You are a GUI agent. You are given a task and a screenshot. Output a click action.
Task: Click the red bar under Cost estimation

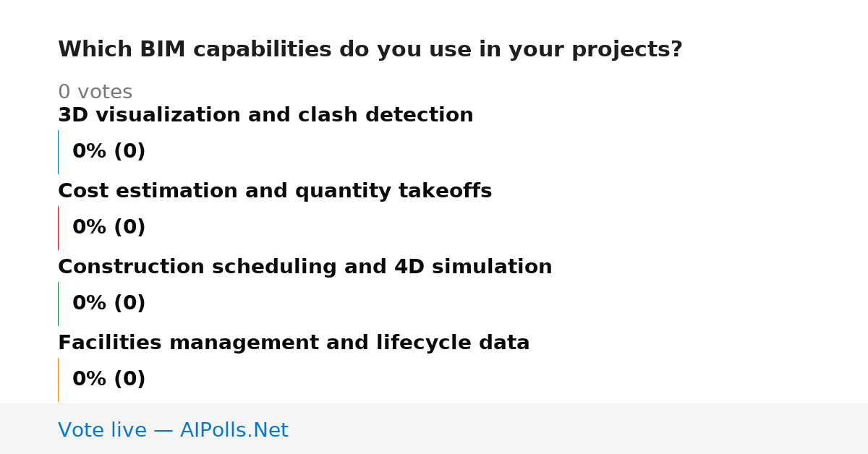tap(58, 228)
